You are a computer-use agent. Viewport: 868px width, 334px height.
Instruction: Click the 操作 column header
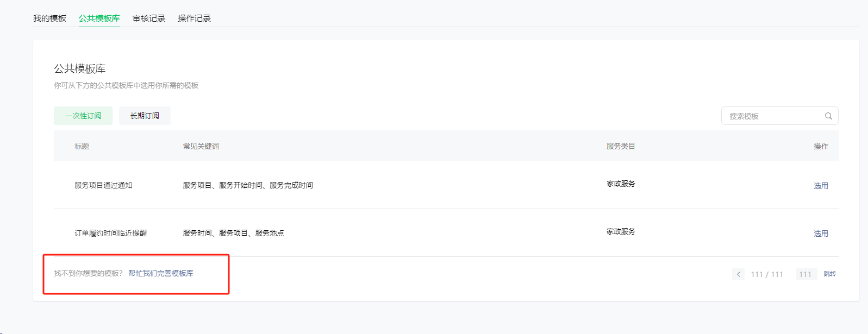tap(821, 146)
